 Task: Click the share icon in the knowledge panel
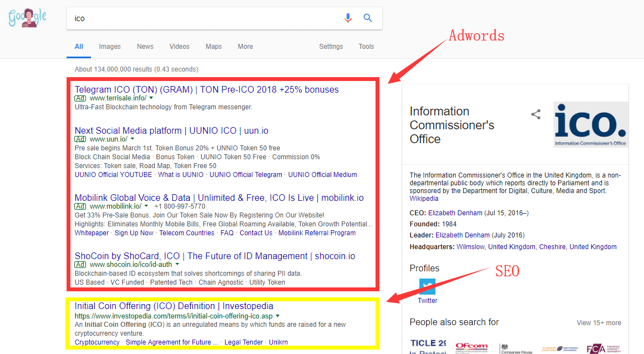[536, 114]
